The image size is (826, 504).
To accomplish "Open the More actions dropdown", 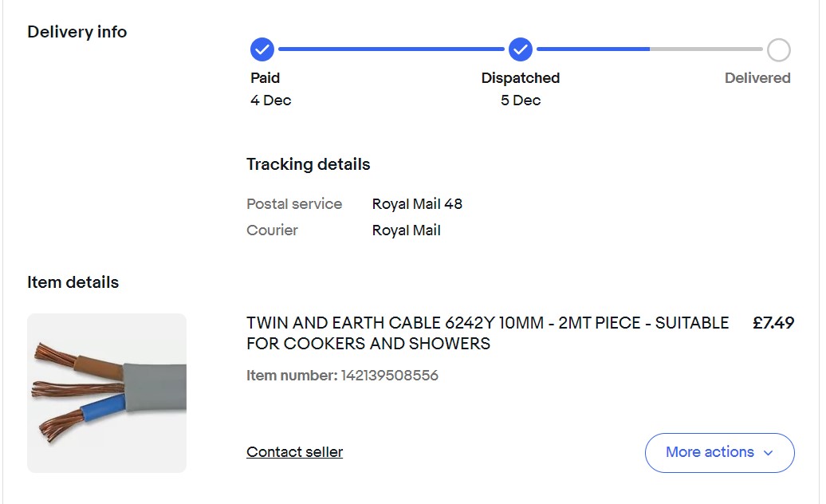I will pos(719,452).
